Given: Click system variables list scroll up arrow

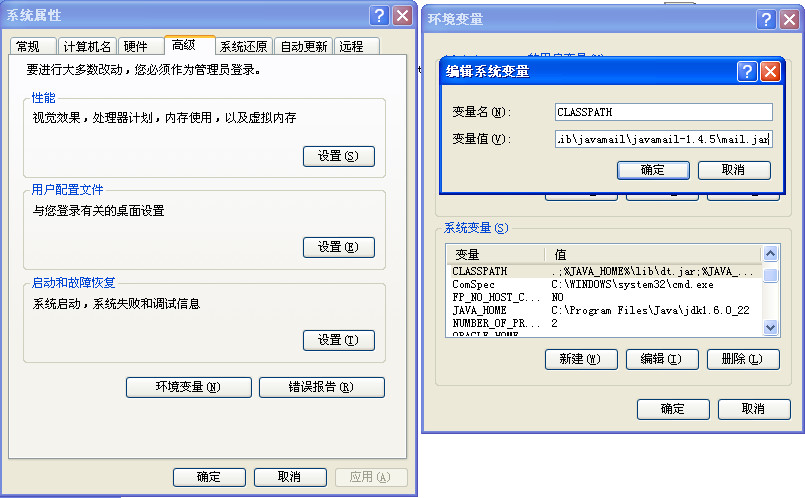Looking at the screenshot, I should [x=770, y=254].
